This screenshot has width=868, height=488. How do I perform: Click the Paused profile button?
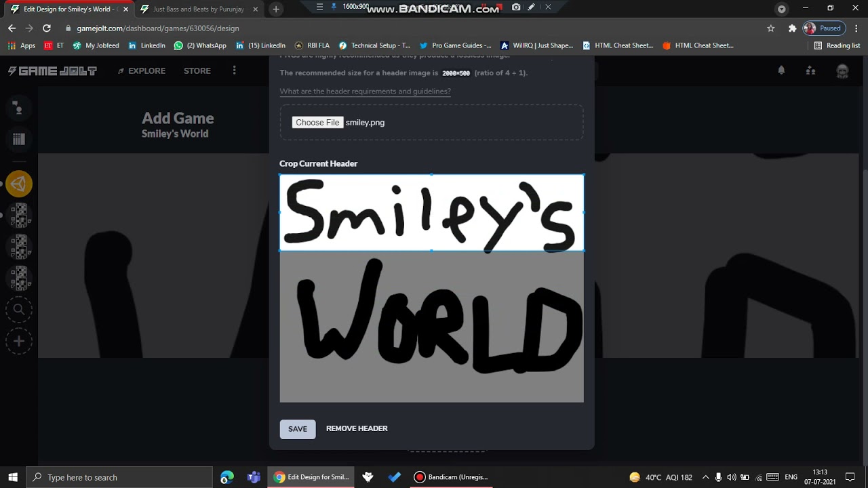pos(823,28)
